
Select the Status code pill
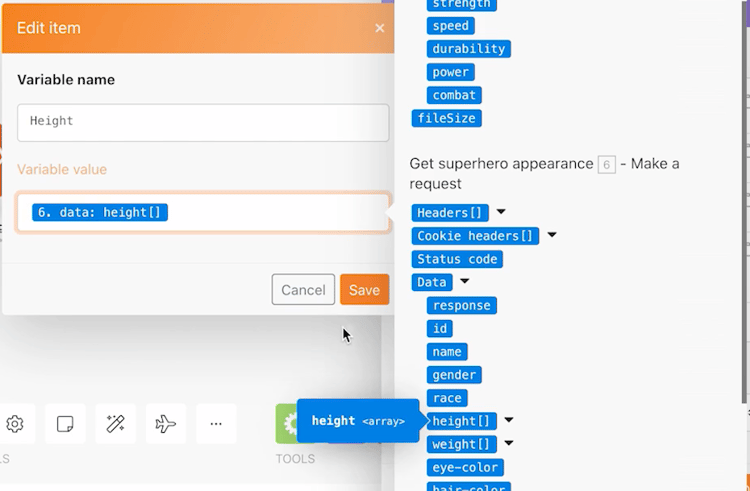coord(457,259)
